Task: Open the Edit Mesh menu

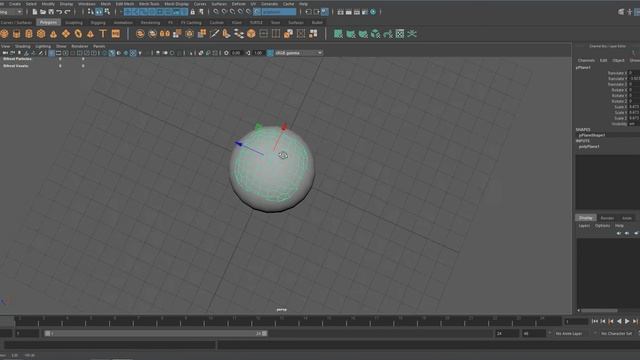Action: pos(124,4)
